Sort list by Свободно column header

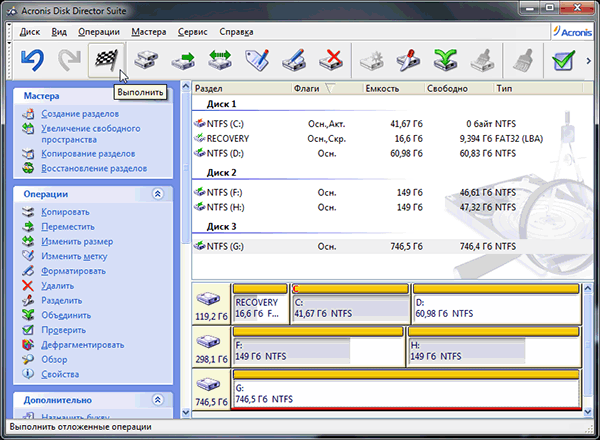pyautogui.click(x=459, y=88)
